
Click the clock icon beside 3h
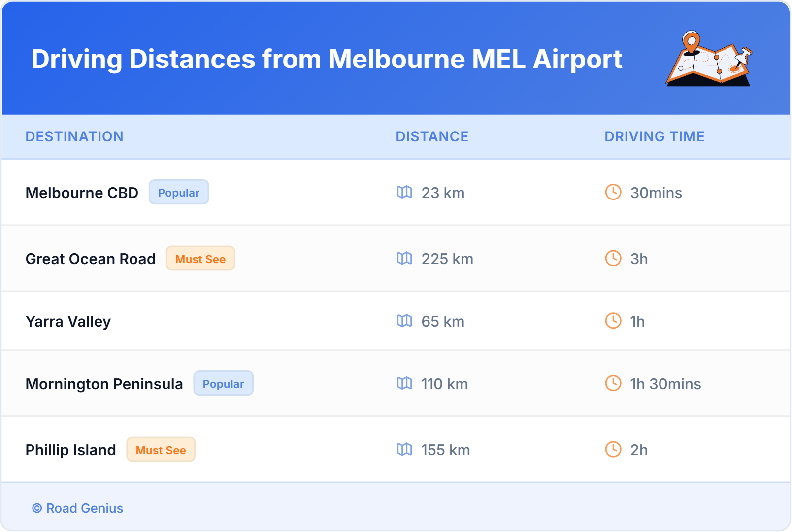613,258
